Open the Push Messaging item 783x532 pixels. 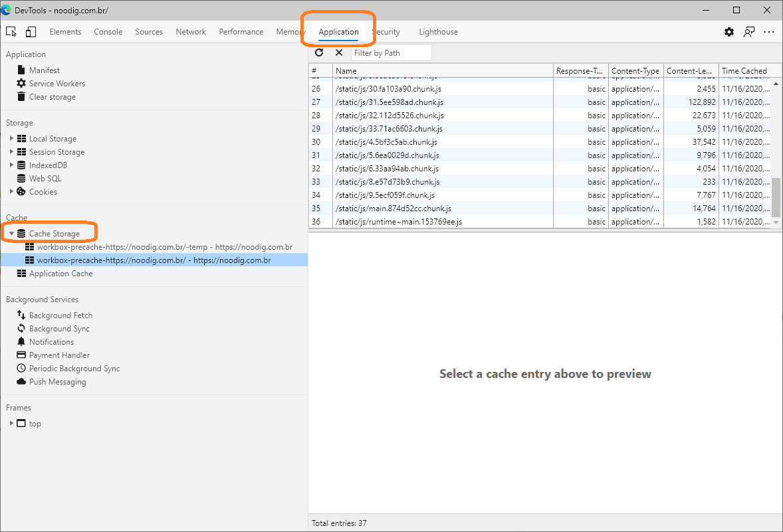tap(57, 382)
